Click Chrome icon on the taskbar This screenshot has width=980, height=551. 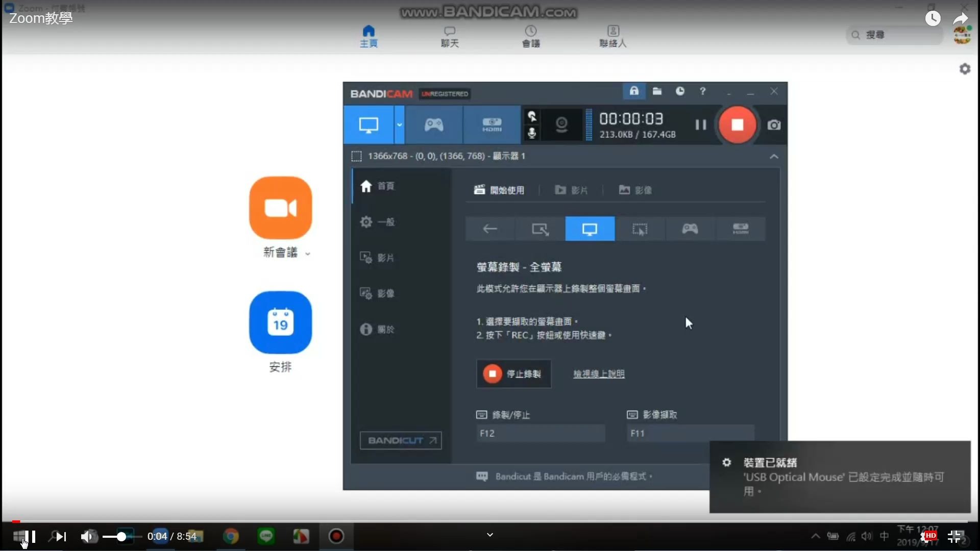(x=231, y=537)
